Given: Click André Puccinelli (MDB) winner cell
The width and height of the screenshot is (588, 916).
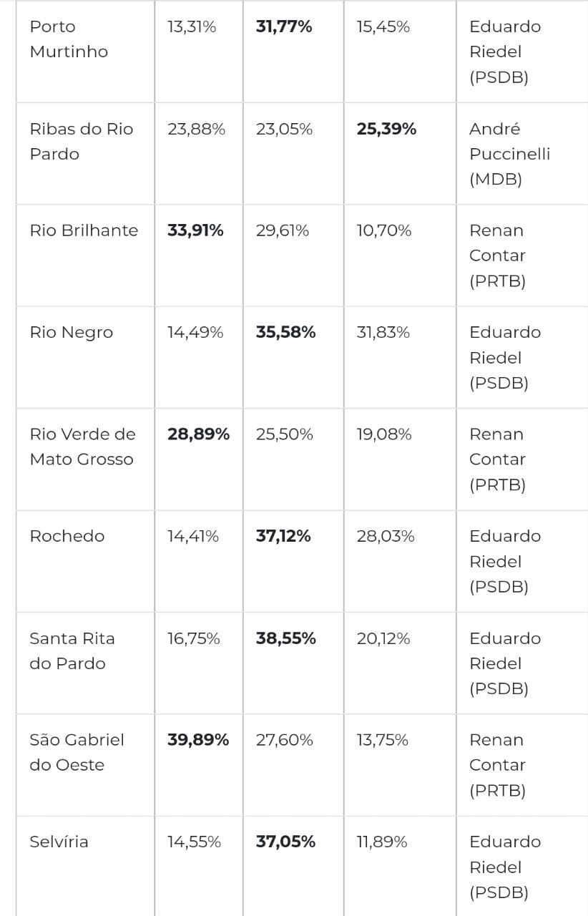Looking at the screenshot, I should click(x=509, y=154).
